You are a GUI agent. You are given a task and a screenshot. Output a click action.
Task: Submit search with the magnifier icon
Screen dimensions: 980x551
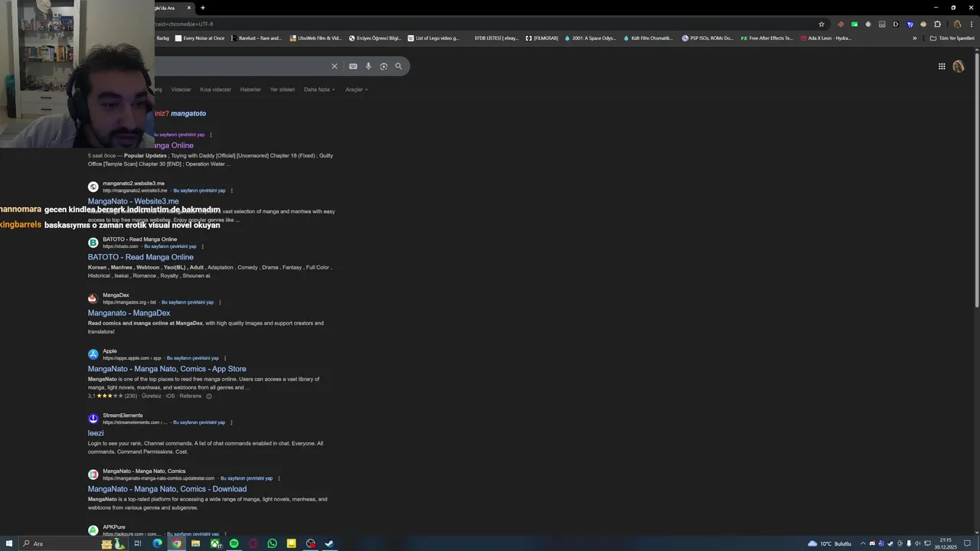(x=398, y=67)
